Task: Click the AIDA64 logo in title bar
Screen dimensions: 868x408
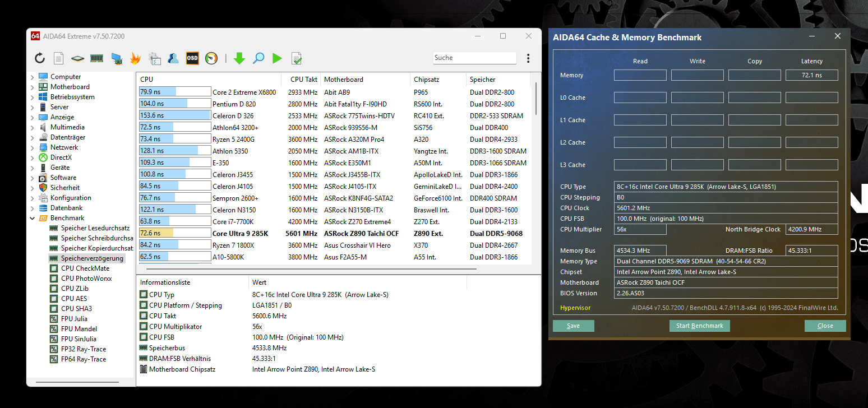Action: point(35,36)
